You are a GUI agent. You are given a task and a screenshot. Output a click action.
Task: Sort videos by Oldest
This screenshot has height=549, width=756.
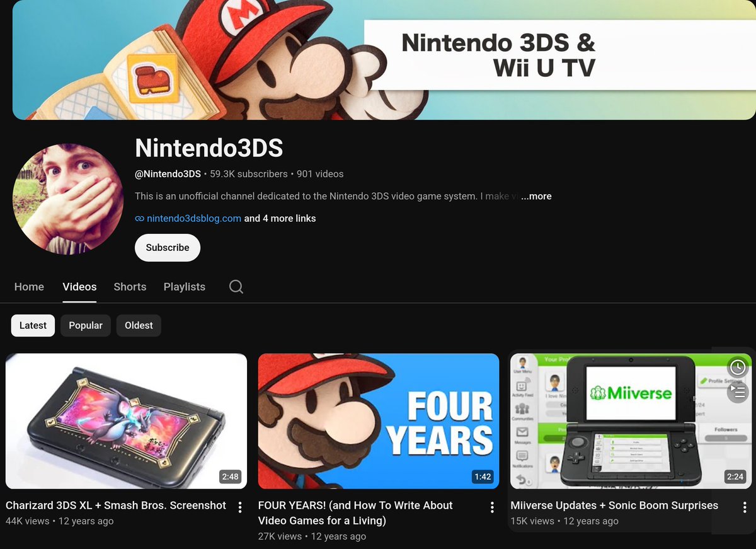pyautogui.click(x=139, y=325)
